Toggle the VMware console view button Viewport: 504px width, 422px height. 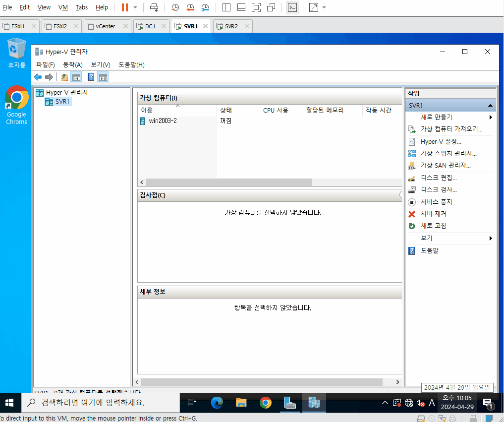[x=292, y=7]
